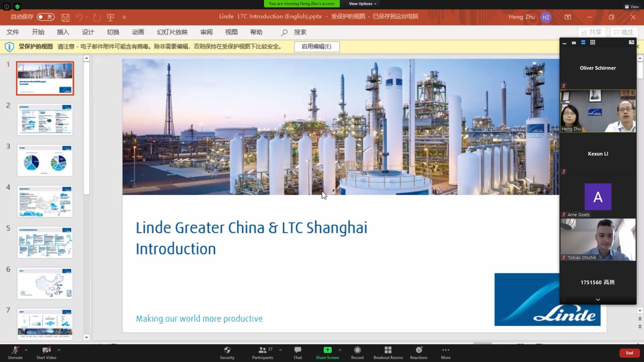Expand video options arrow beside Start Video
Screen dimensions: 644x362
[x=59, y=350]
